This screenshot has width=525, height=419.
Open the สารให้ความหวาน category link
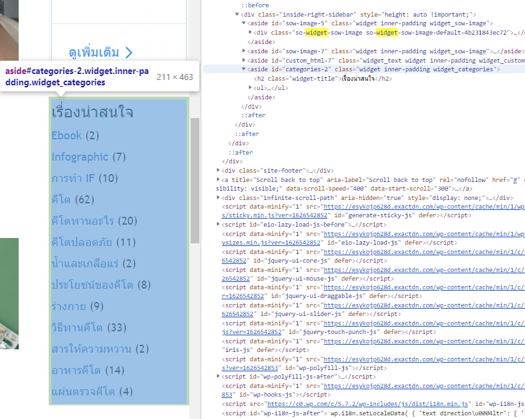[92, 349]
